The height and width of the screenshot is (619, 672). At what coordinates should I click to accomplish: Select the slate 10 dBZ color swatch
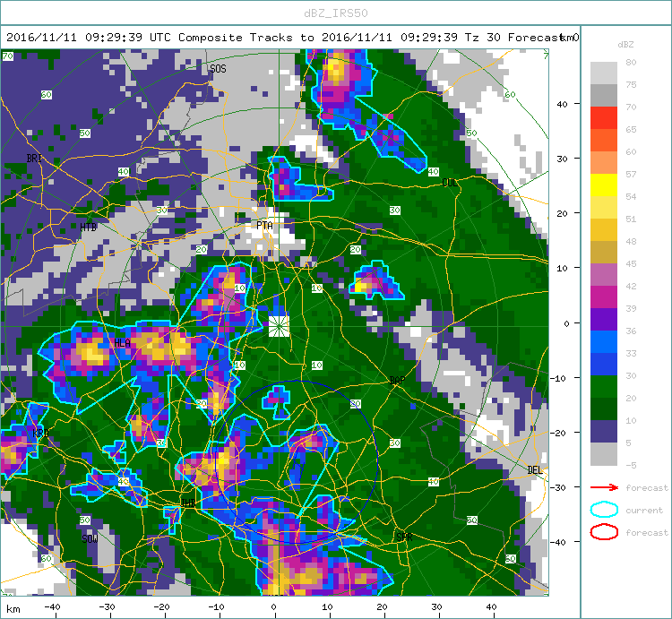(x=603, y=432)
